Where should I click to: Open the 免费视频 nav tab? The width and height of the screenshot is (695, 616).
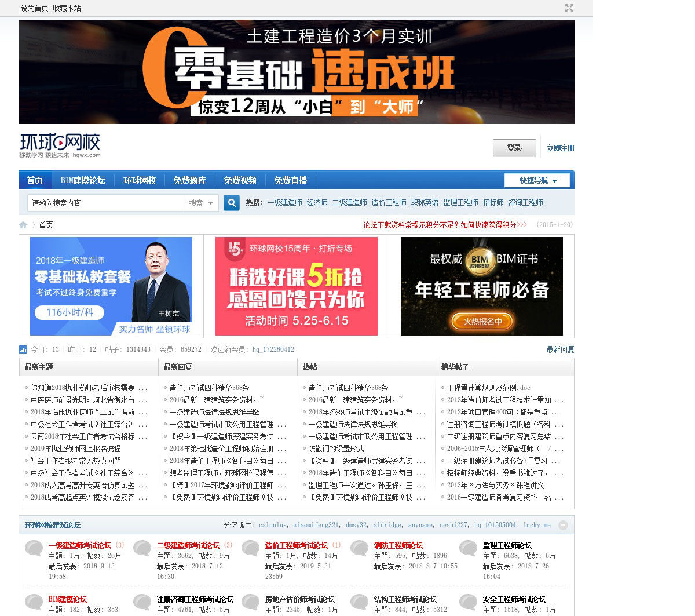240,180
